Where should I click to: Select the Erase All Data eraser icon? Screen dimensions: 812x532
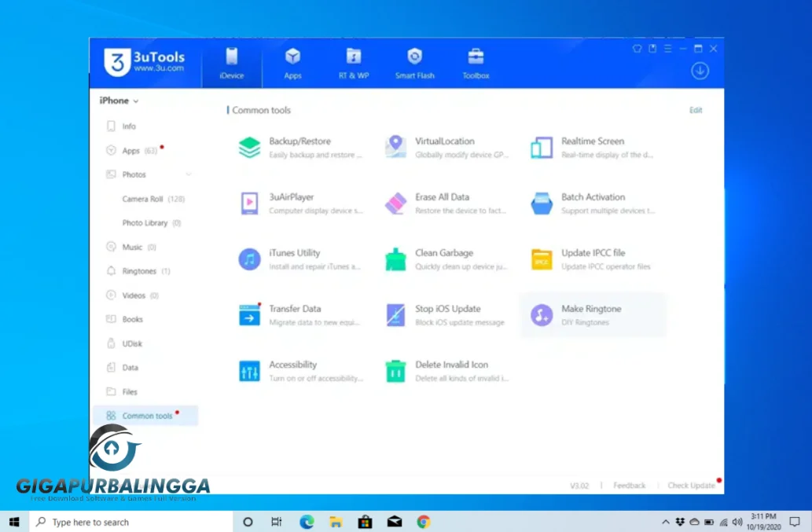(x=395, y=204)
